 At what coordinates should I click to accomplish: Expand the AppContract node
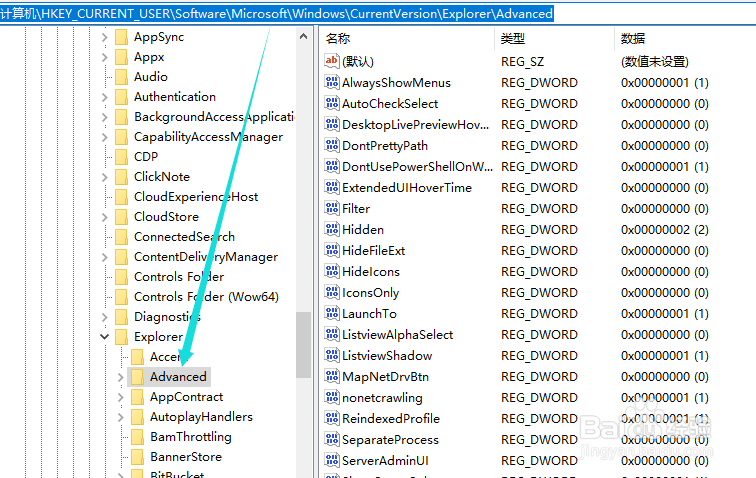coord(121,397)
